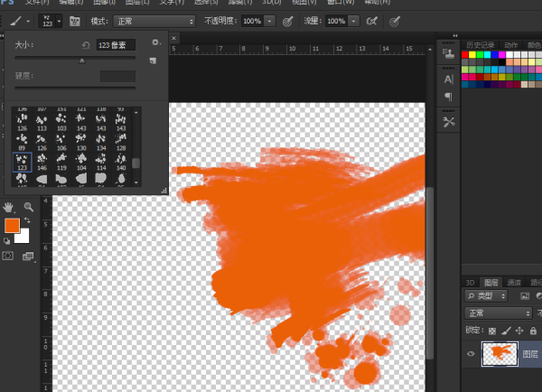Click the brush size input field
542x392 pixels.
[116, 45]
